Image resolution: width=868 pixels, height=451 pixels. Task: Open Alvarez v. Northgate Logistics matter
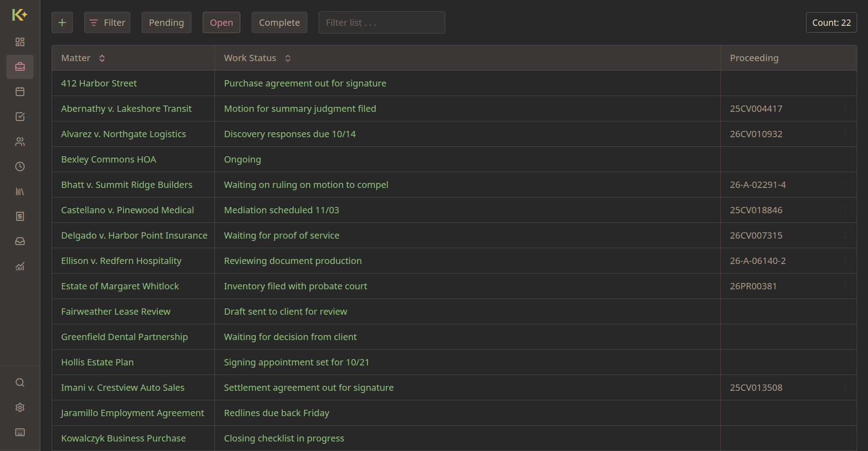(x=124, y=134)
